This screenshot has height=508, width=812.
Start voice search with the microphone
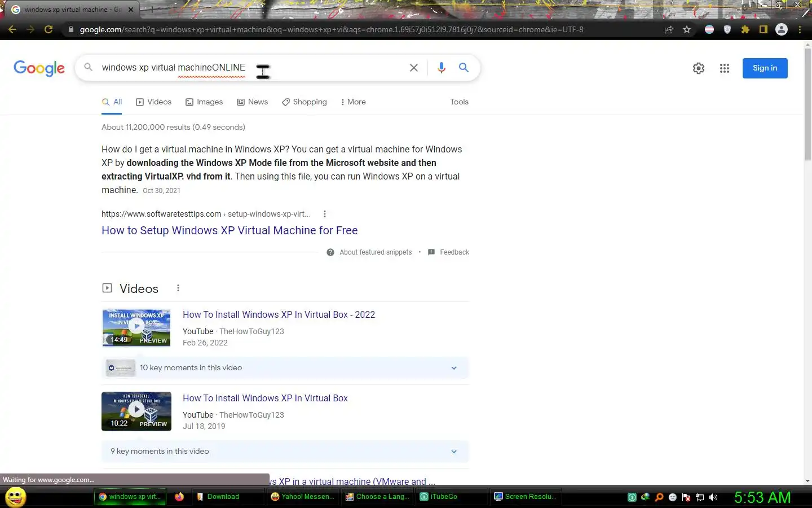point(442,68)
